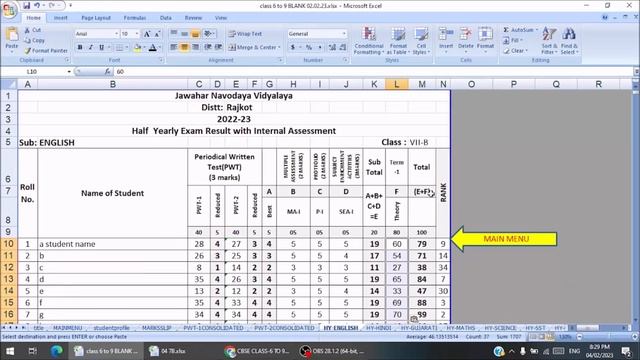Click Delete cells icon

tap(466, 34)
